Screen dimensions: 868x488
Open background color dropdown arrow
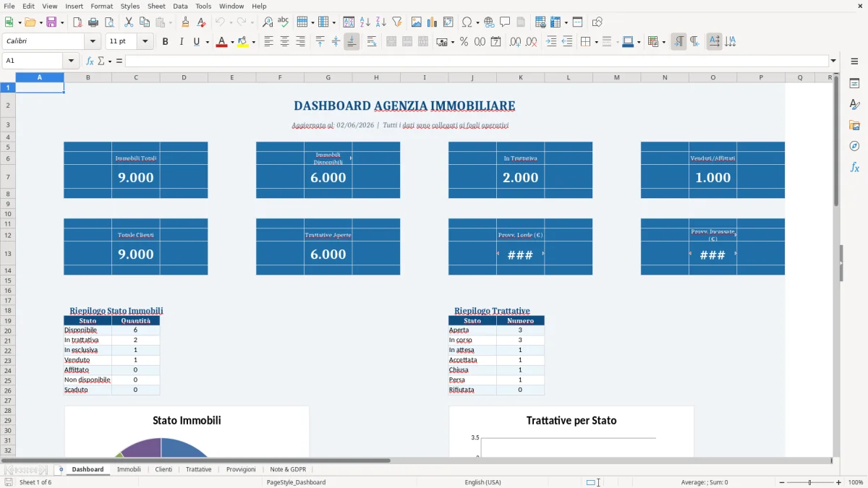[x=253, y=42]
